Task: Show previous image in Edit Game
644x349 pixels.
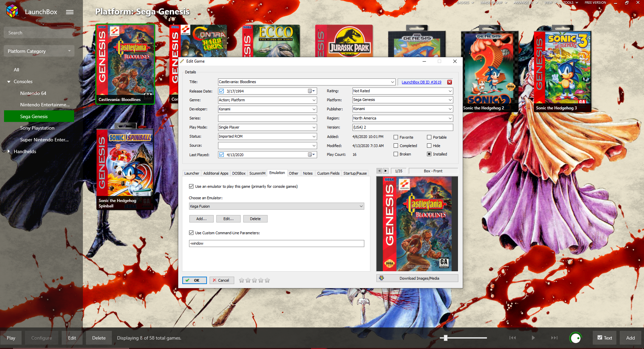Action: (x=379, y=171)
